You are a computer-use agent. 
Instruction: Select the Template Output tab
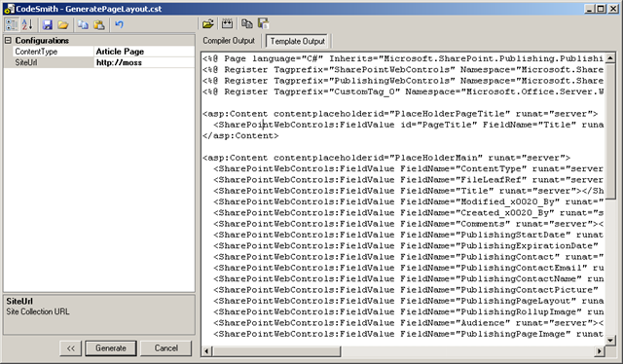click(297, 41)
